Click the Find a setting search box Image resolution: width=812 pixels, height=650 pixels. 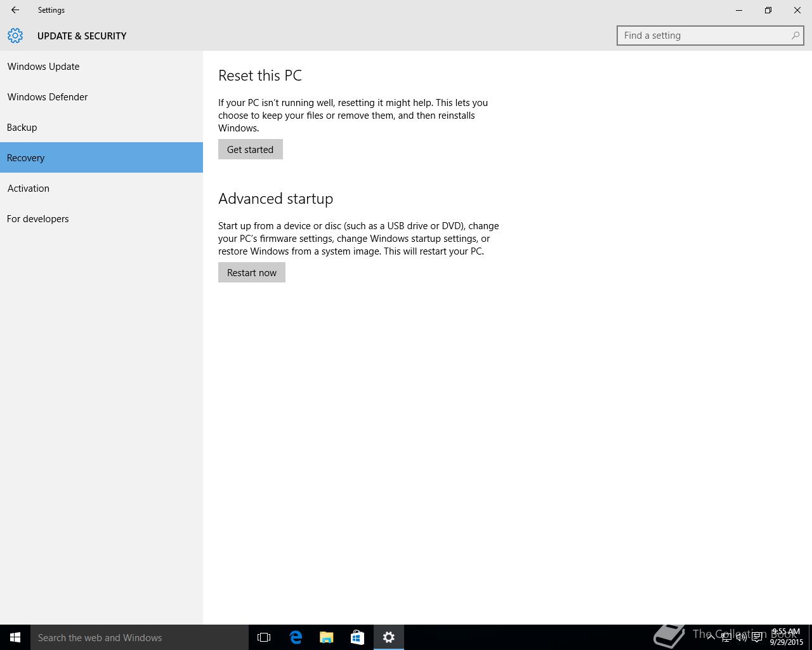[710, 36]
